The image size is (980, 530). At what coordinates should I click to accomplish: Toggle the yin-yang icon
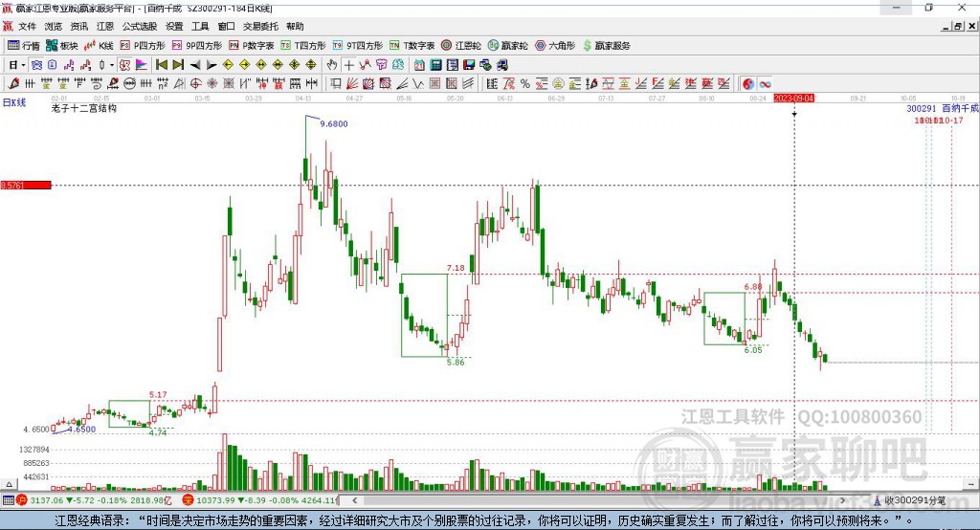pyautogui.click(x=748, y=84)
